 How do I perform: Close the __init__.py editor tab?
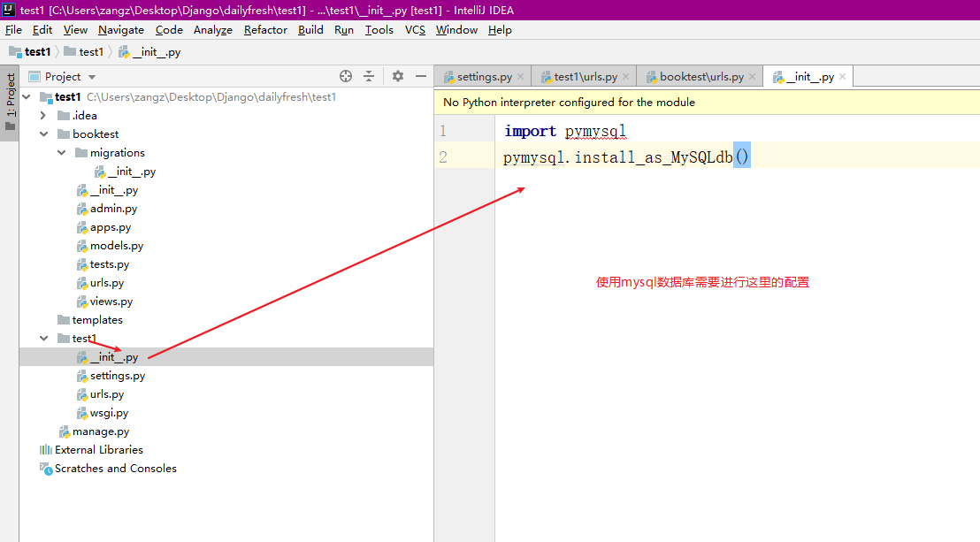tap(843, 77)
